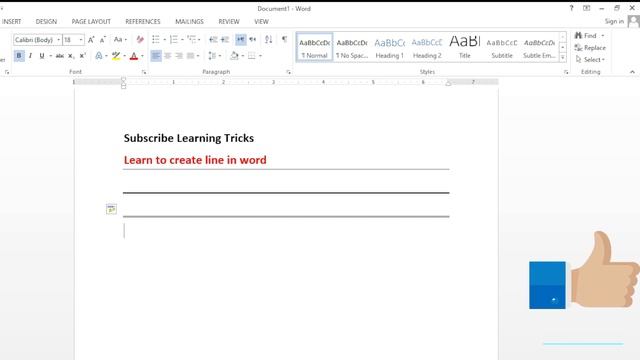Click Borders icon
This screenshot has height=360, width=640.
(251, 56)
